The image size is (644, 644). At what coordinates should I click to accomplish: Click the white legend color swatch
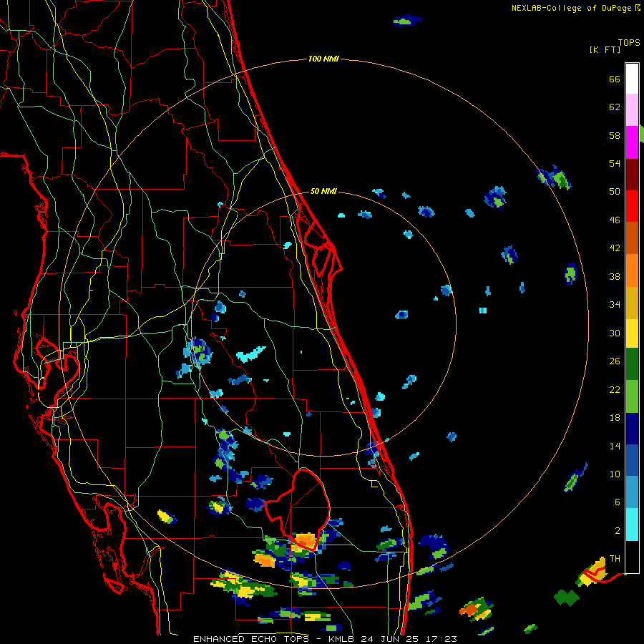click(632, 79)
